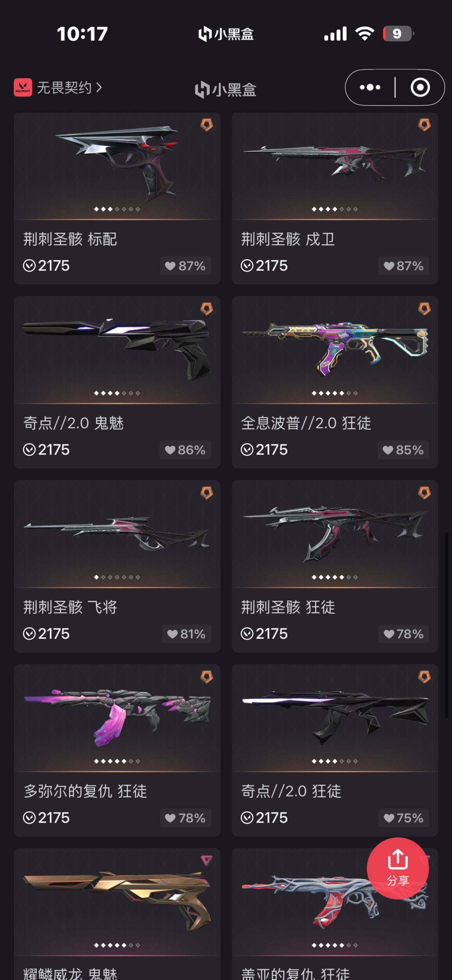Tap pink triangle tier icon on 耀鳞威龙 鬼魅
This screenshot has width=452, height=980.
pos(207,861)
